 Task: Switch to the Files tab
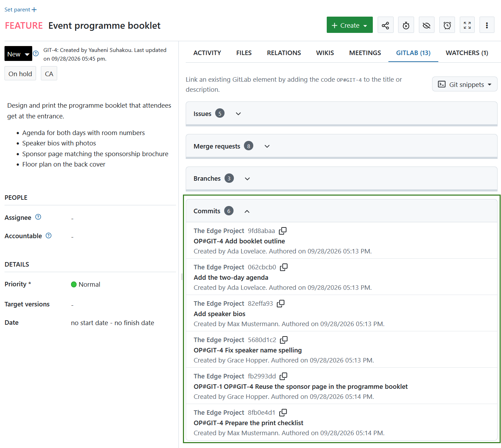[x=244, y=53]
